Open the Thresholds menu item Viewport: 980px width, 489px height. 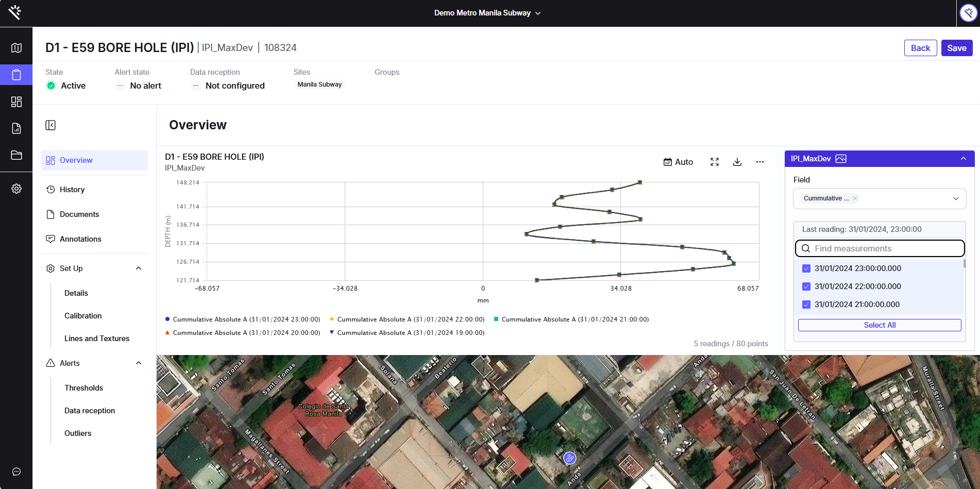point(83,388)
